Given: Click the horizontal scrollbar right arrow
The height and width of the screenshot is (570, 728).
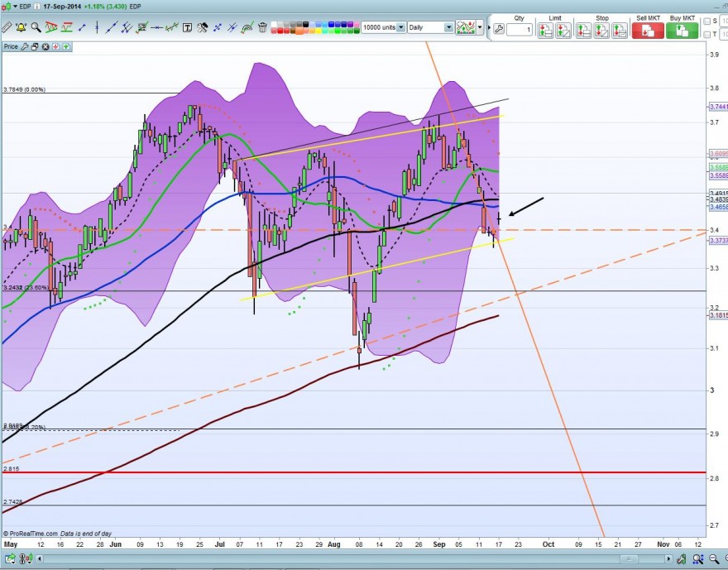Looking at the screenshot, I should pyautogui.click(x=668, y=558).
